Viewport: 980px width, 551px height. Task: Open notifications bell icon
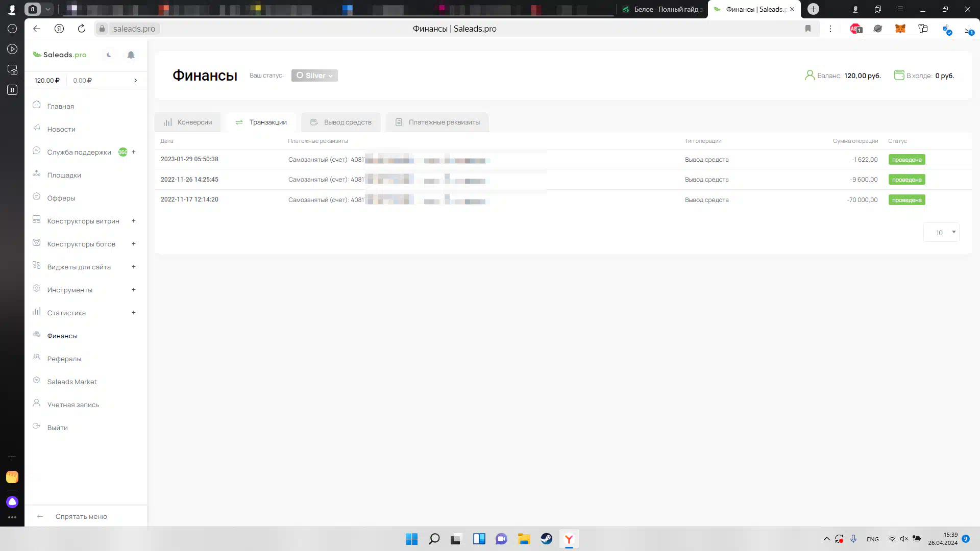[131, 55]
